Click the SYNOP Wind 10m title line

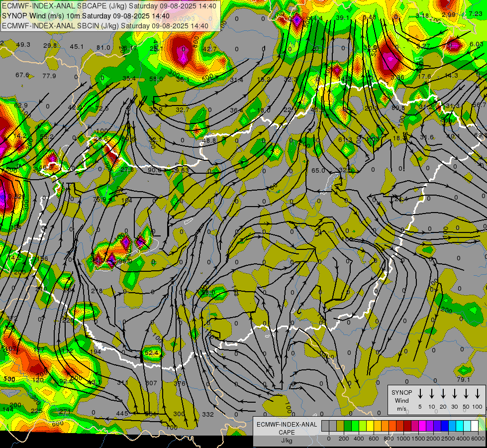pos(86,16)
